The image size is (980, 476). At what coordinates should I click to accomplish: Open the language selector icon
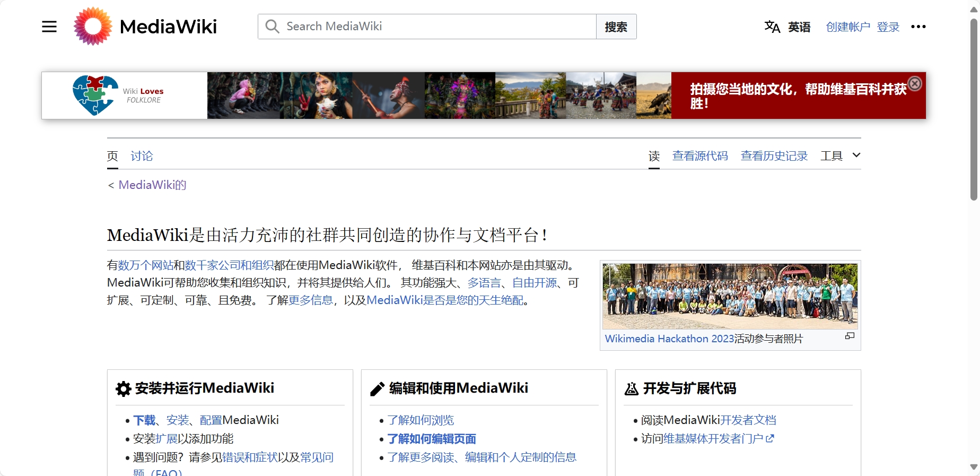(x=772, y=27)
